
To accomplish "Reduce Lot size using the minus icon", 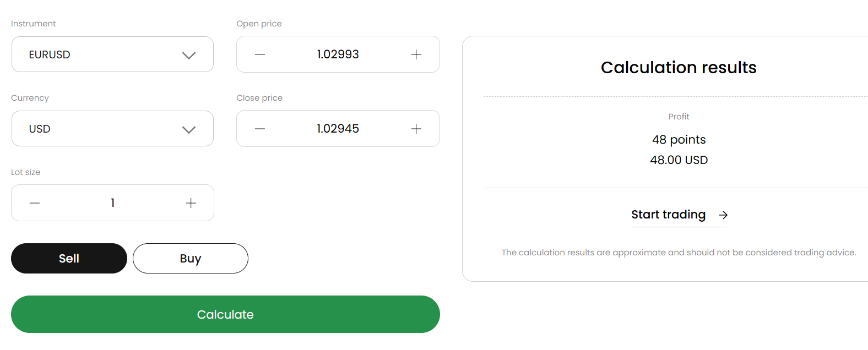I will point(35,203).
